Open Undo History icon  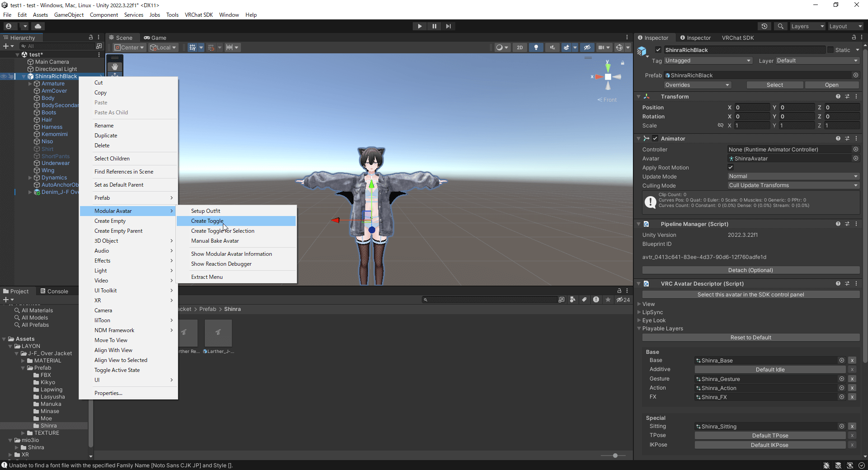point(764,26)
